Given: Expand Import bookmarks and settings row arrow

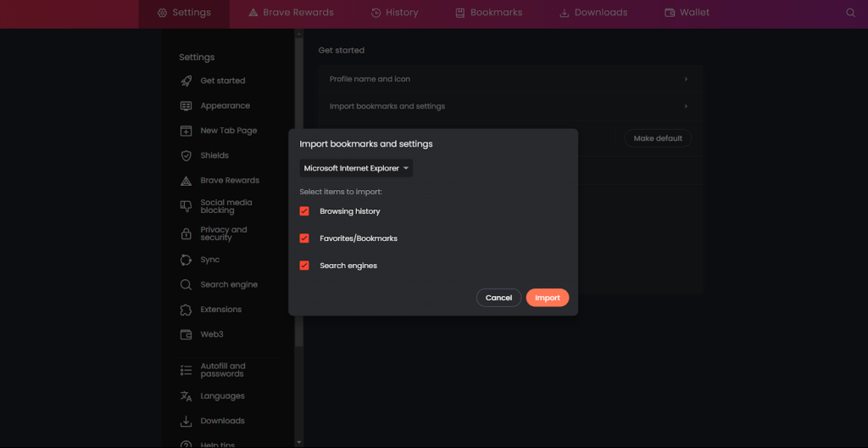Looking at the screenshot, I should point(686,106).
